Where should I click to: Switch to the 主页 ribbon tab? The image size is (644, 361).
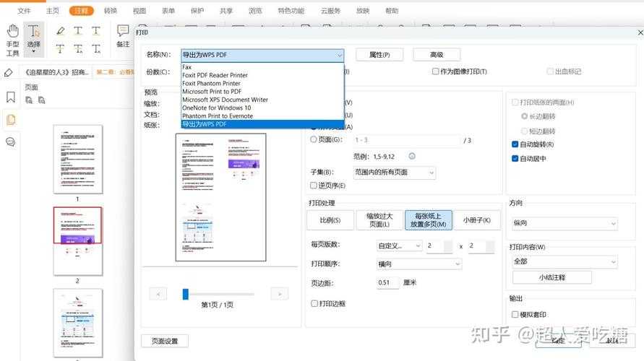(52, 11)
